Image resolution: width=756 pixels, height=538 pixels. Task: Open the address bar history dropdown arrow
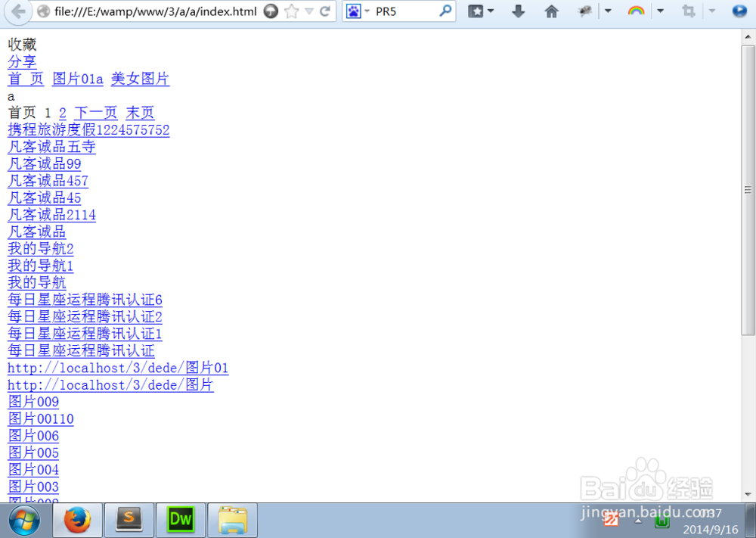click(309, 11)
